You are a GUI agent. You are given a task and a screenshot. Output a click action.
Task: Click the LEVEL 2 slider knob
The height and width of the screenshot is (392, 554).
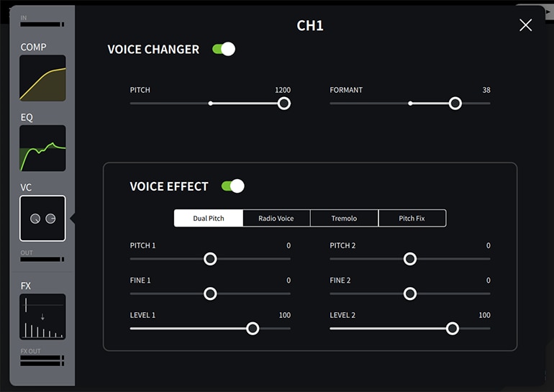coord(452,329)
